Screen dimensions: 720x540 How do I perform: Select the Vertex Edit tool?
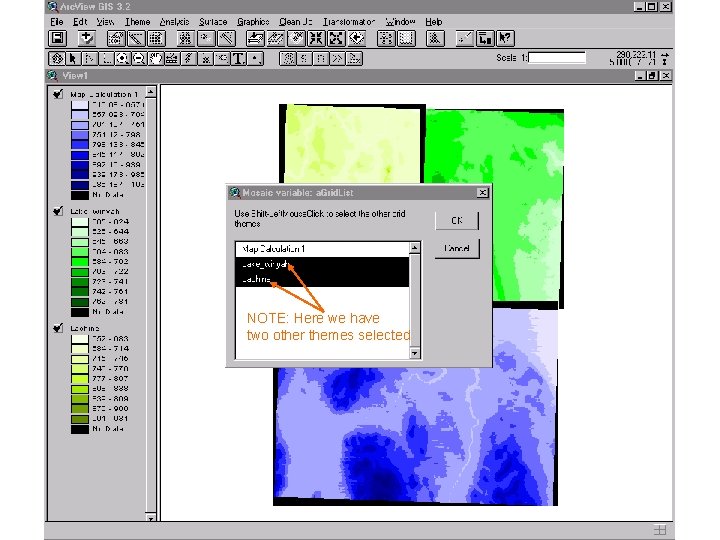90,58
